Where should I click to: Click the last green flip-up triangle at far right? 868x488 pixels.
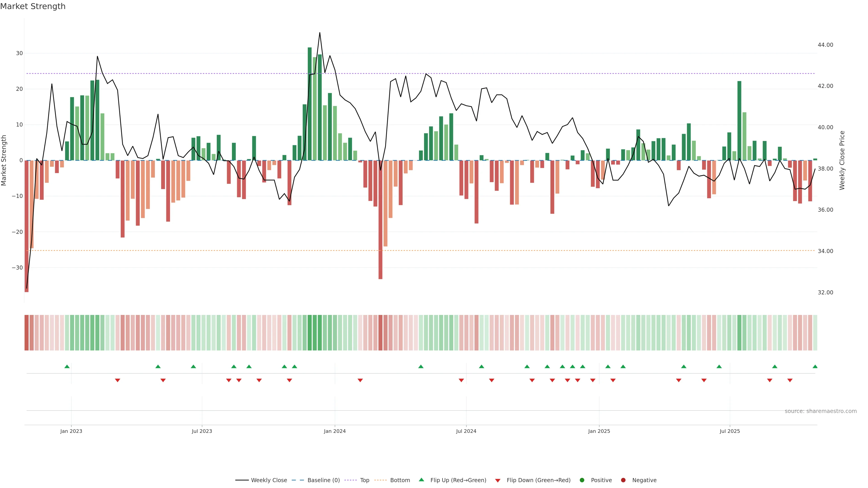click(x=815, y=366)
